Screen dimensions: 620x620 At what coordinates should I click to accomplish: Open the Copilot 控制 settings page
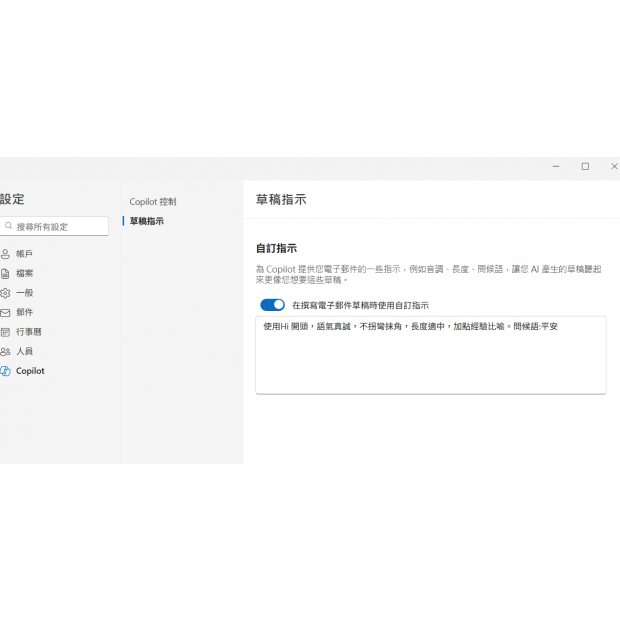coord(152,202)
